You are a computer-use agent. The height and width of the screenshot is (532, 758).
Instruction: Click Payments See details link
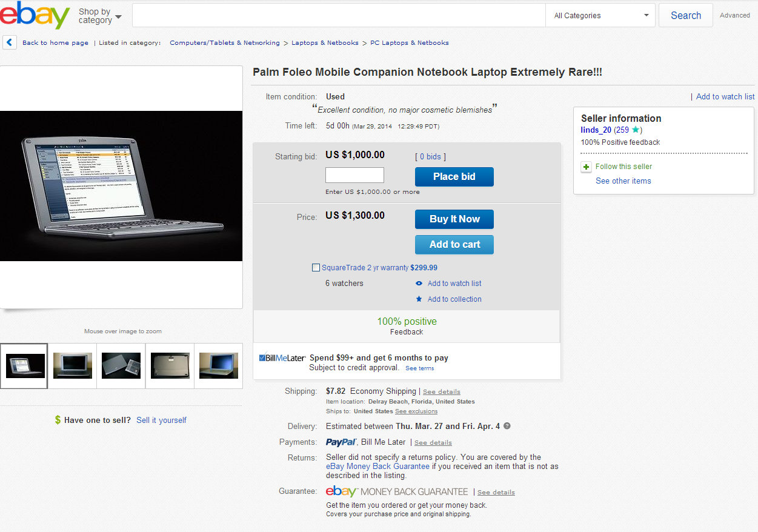pyautogui.click(x=433, y=443)
